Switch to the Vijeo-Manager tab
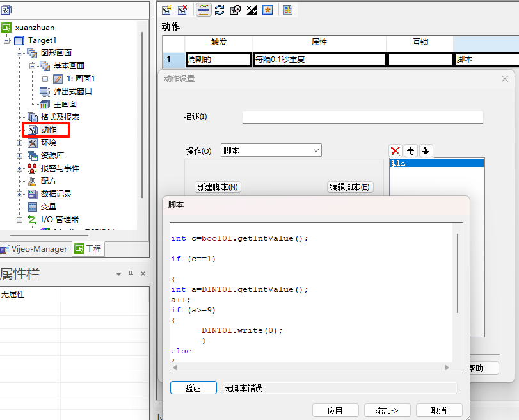Viewport: 519px width, 420px height. [x=35, y=248]
